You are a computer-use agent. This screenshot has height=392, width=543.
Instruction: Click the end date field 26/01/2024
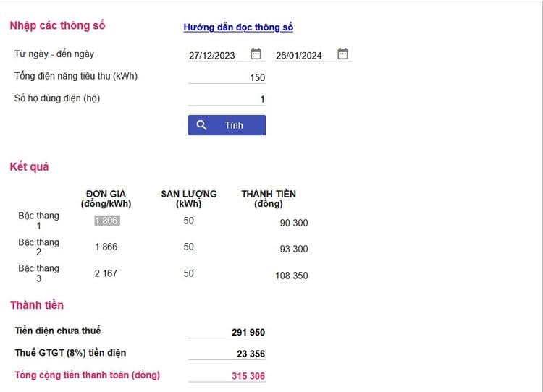pyautogui.click(x=299, y=55)
